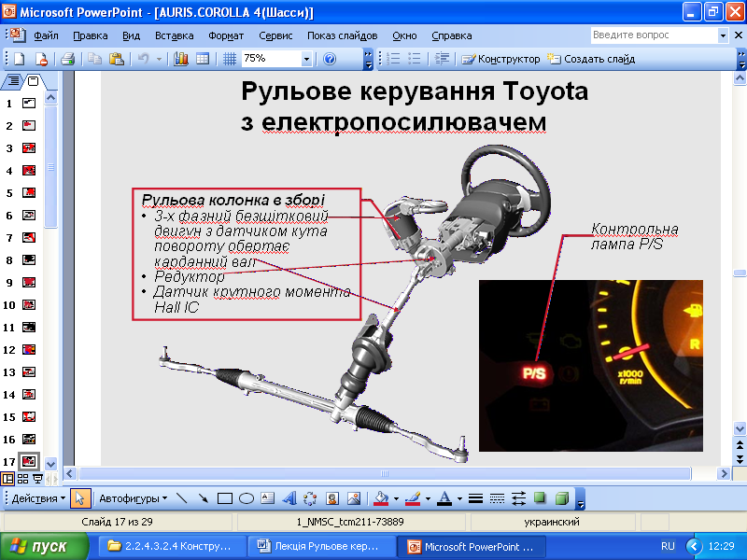Image resolution: width=747 pixels, height=560 pixels.
Task: Expand the Undo history dropdown arrow
Action: point(159,60)
